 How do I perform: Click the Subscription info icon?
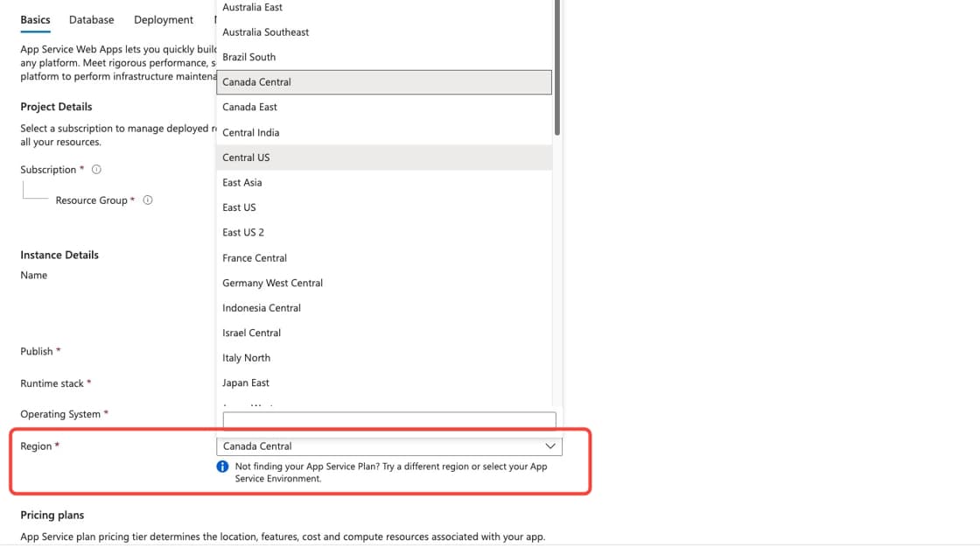(96, 170)
